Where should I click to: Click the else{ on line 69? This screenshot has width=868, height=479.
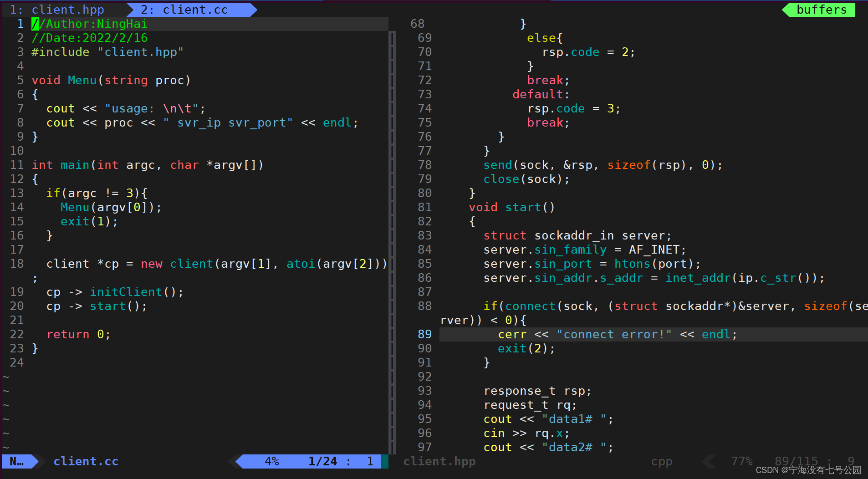tap(545, 38)
